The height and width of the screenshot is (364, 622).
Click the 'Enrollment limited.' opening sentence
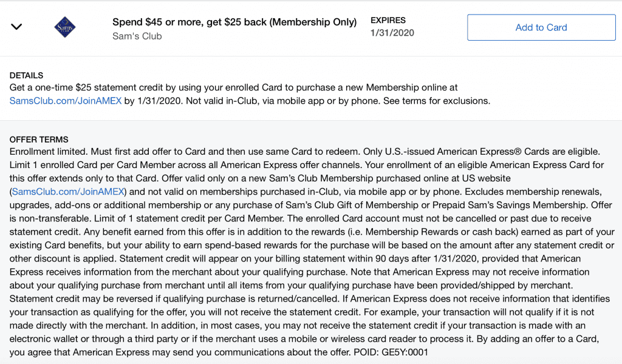pos(49,152)
